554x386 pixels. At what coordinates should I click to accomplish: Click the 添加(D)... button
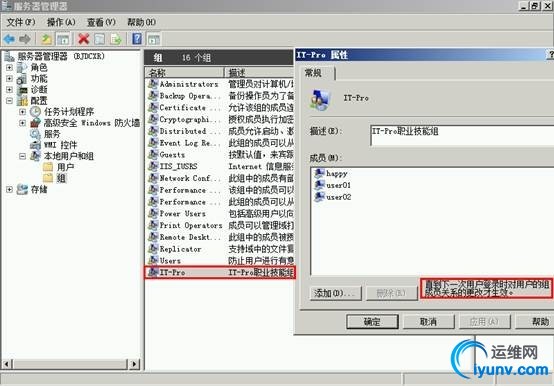[x=336, y=293]
